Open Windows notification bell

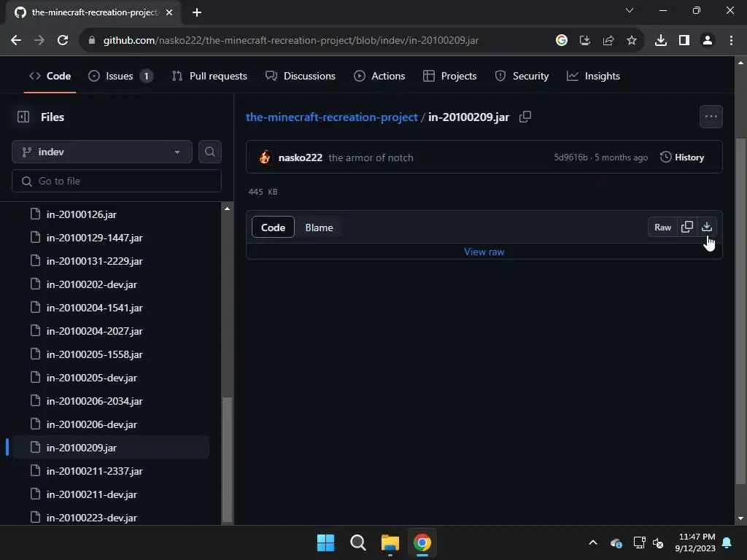pos(727,542)
